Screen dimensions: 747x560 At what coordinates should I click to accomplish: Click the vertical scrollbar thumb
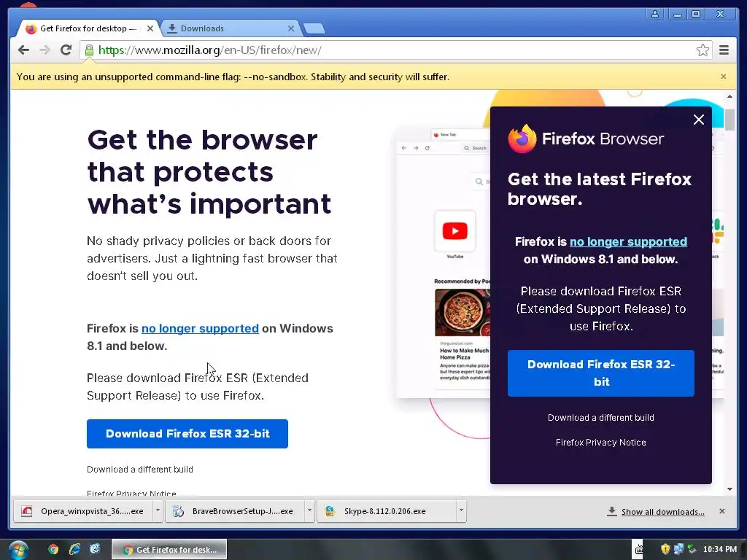pyautogui.click(x=729, y=120)
